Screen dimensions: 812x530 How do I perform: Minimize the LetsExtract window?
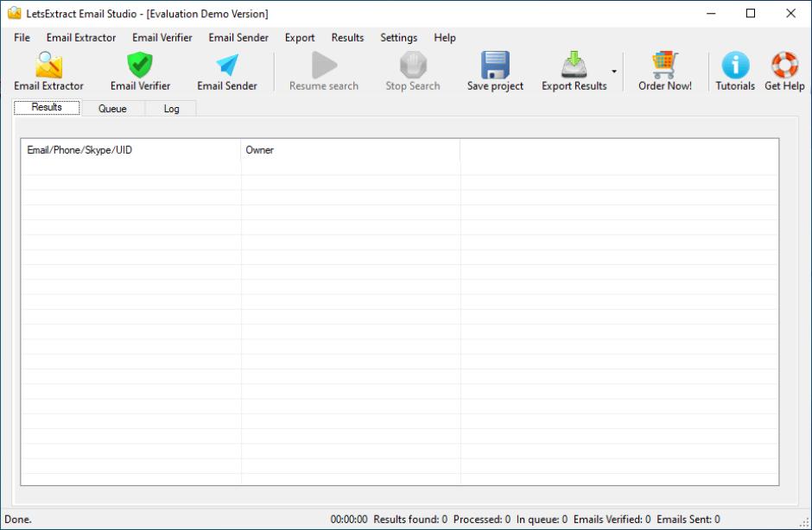[x=711, y=14]
